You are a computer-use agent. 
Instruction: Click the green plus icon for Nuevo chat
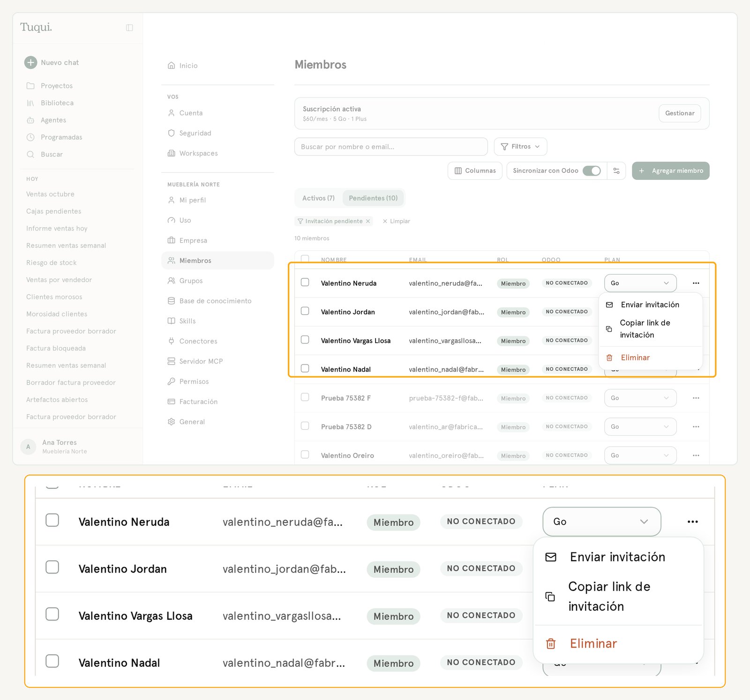pos(30,62)
